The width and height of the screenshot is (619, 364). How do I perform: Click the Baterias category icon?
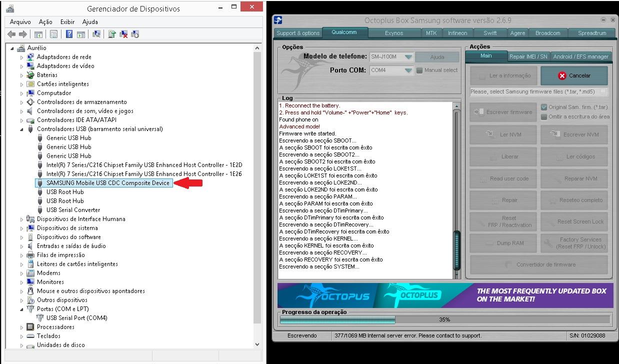pyautogui.click(x=30, y=75)
